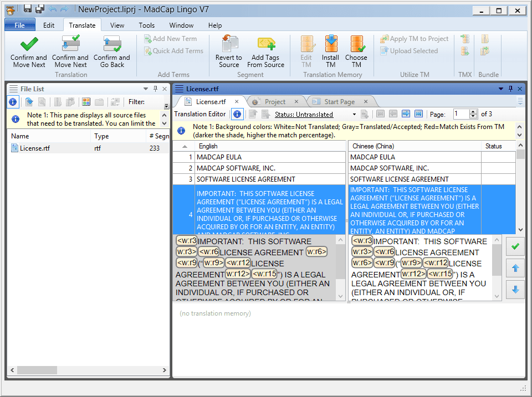Screen dimensions: 532x397
Task: Open Help ribbon tab
Action: (215, 25)
